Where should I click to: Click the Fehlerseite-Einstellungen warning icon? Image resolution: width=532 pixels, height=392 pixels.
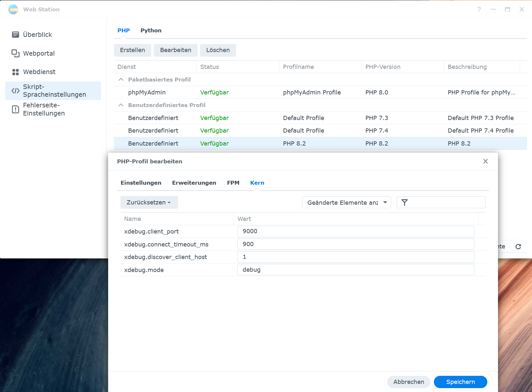coord(15,109)
